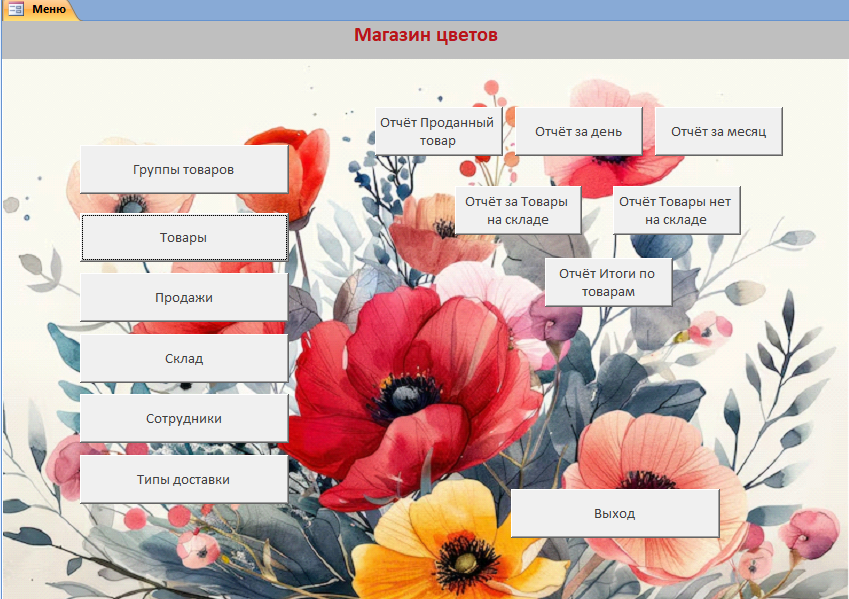Click the Продажи button
This screenshot has width=849, height=599.
click(184, 297)
